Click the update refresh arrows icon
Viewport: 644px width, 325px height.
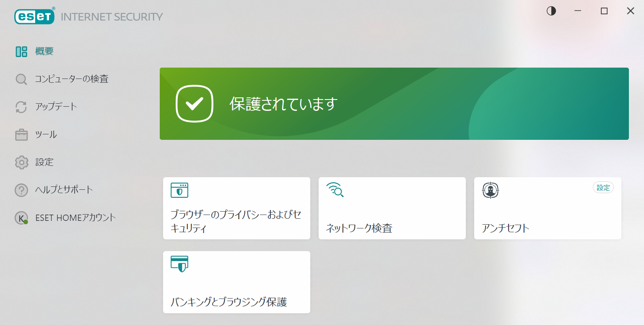pyautogui.click(x=21, y=107)
